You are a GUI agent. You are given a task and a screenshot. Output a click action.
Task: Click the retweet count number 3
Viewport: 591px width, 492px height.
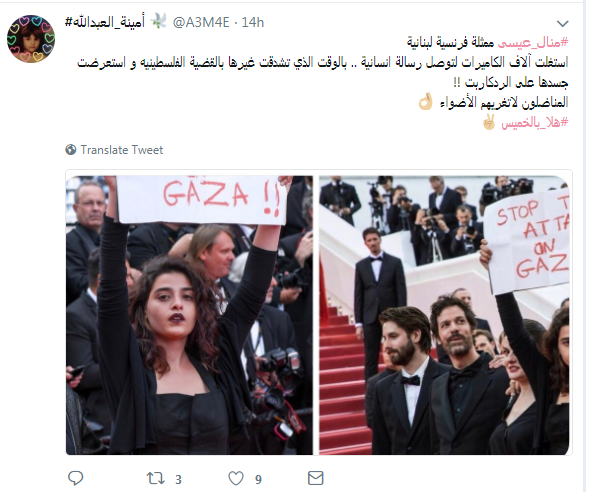pyautogui.click(x=178, y=480)
